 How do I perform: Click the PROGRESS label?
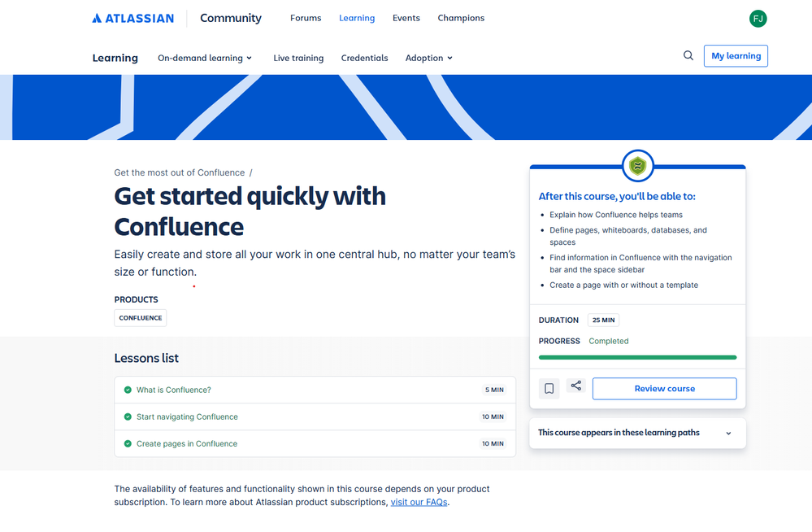559,341
